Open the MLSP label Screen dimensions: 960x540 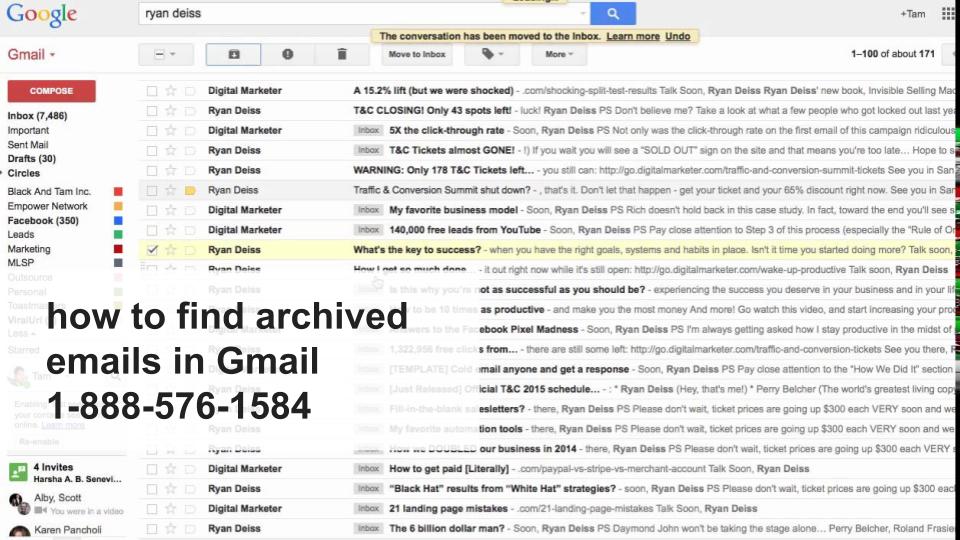pos(21,263)
